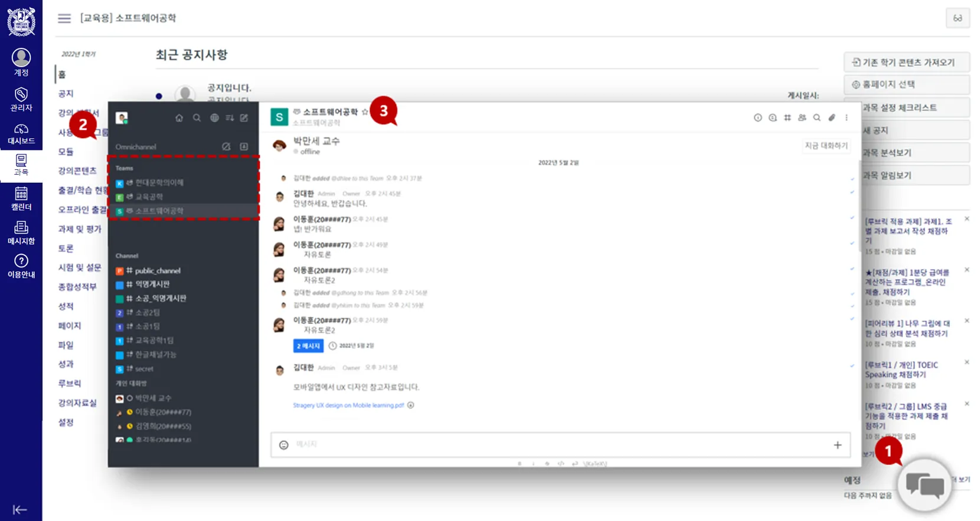Toggle the course menu hamburger icon
Image resolution: width=980 pixels, height=521 pixels.
tap(64, 18)
